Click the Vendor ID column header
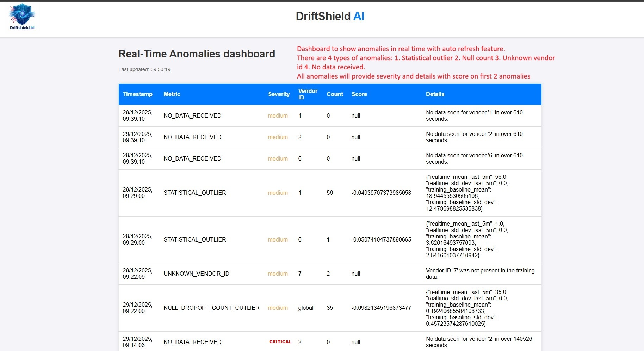 [x=308, y=94]
